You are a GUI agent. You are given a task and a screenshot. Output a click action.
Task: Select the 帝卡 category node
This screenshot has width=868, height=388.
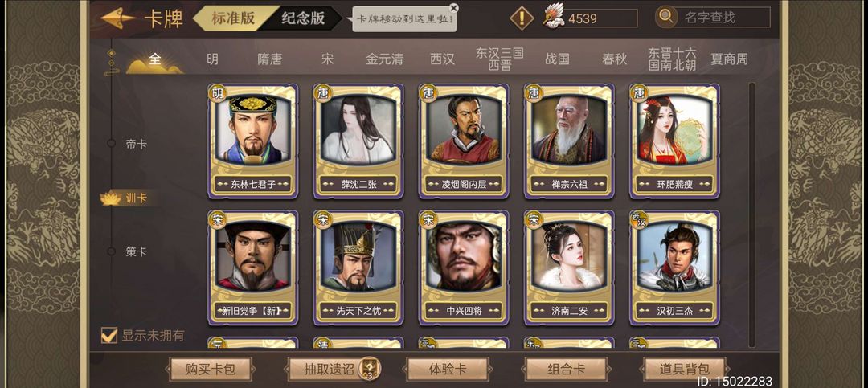click(x=111, y=143)
